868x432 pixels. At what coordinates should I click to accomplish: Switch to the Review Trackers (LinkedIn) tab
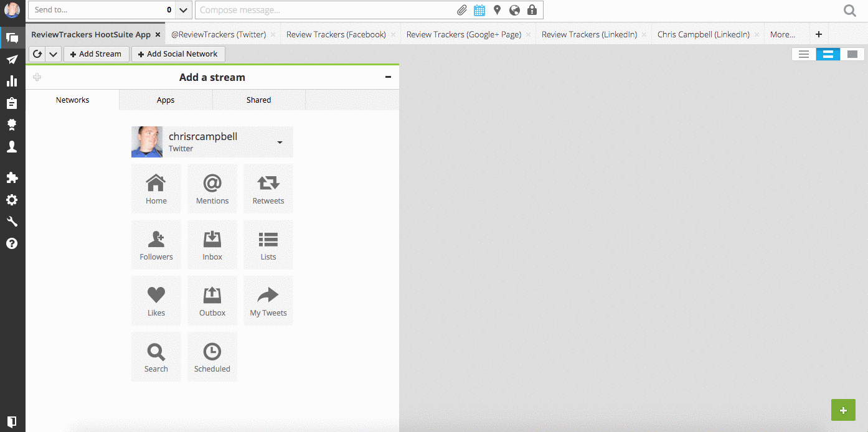pos(590,35)
